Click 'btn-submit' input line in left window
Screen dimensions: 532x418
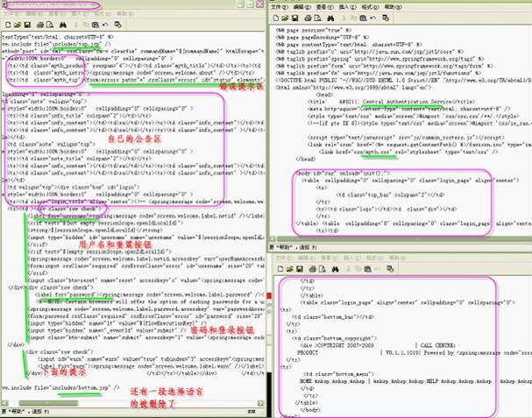pyautogui.click(x=145, y=337)
